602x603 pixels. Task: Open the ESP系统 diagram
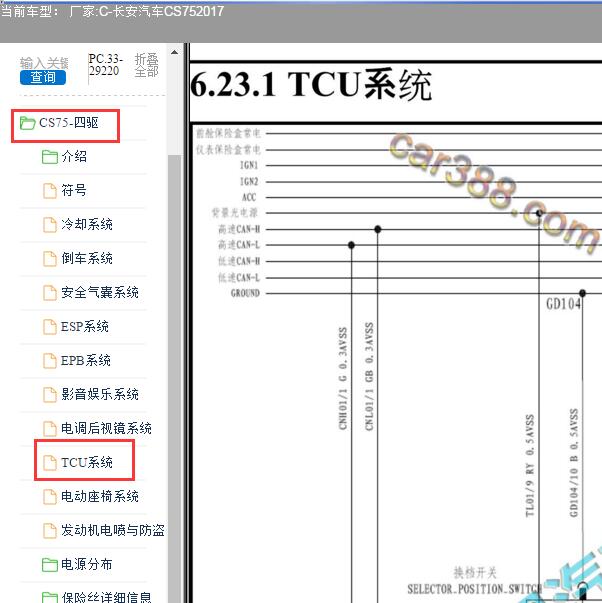click(x=85, y=326)
